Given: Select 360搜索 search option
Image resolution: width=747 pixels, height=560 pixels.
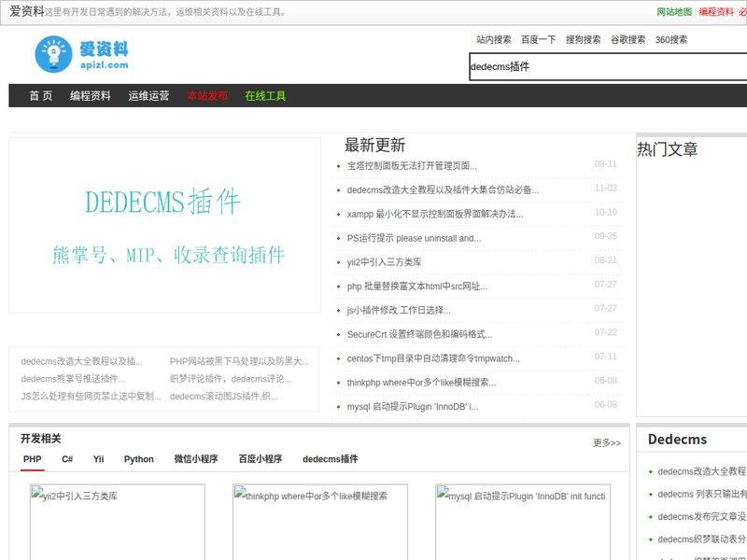Looking at the screenshot, I should pyautogui.click(x=671, y=39).
